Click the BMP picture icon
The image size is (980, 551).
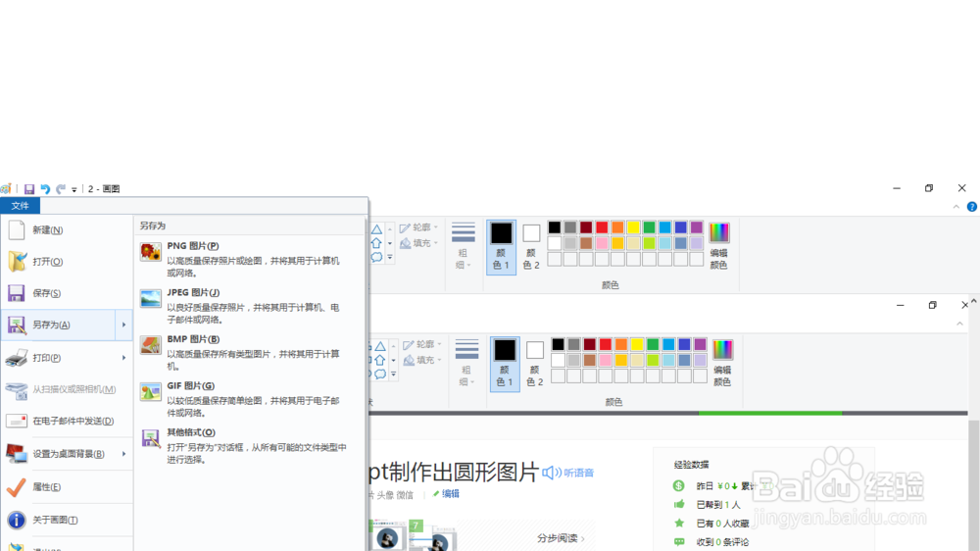(151, 345)
